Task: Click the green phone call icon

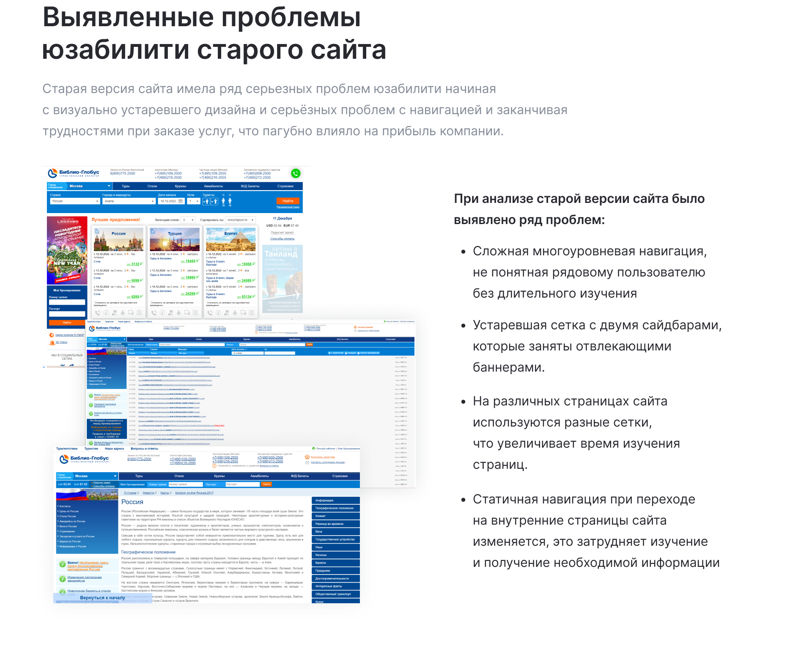Action: pyautogui.click(x=296, y=173)
